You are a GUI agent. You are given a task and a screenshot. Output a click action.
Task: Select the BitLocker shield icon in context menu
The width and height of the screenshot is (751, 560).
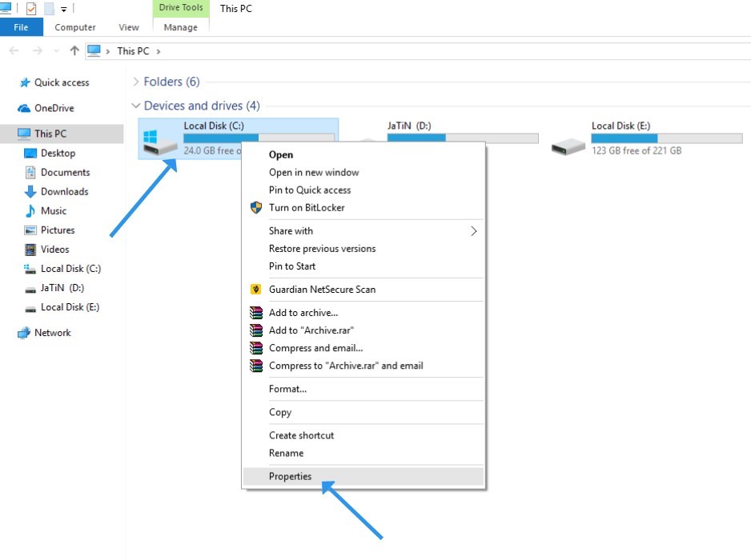256,208
